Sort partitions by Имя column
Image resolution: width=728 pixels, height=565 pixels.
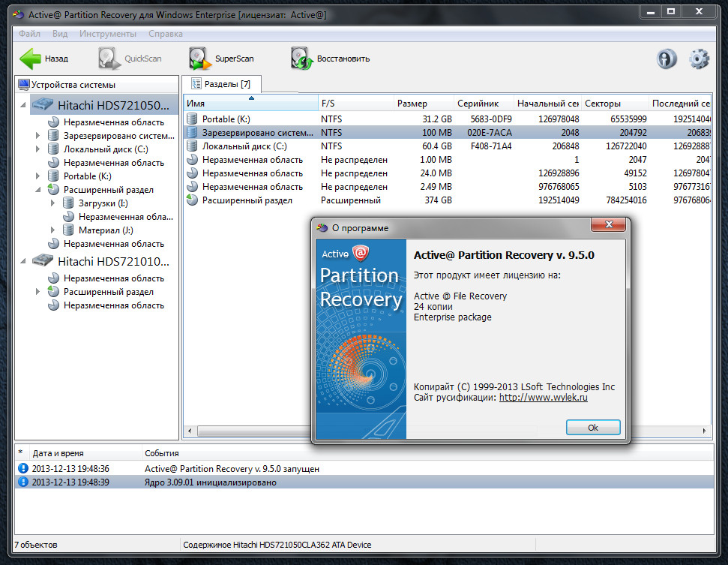tap(251, 103)
